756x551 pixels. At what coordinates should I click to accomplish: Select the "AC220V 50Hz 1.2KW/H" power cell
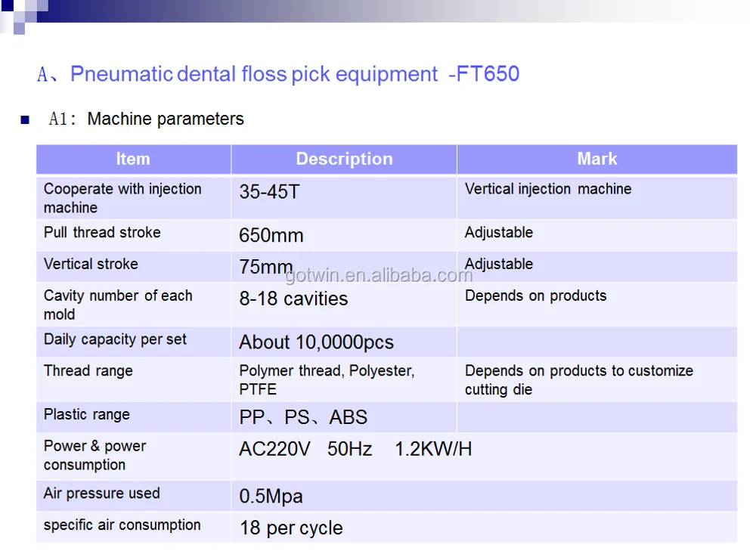355,449
